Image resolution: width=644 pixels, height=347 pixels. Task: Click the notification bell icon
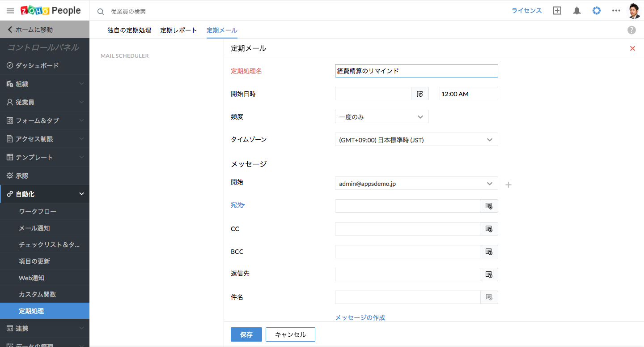coord(577,11)
